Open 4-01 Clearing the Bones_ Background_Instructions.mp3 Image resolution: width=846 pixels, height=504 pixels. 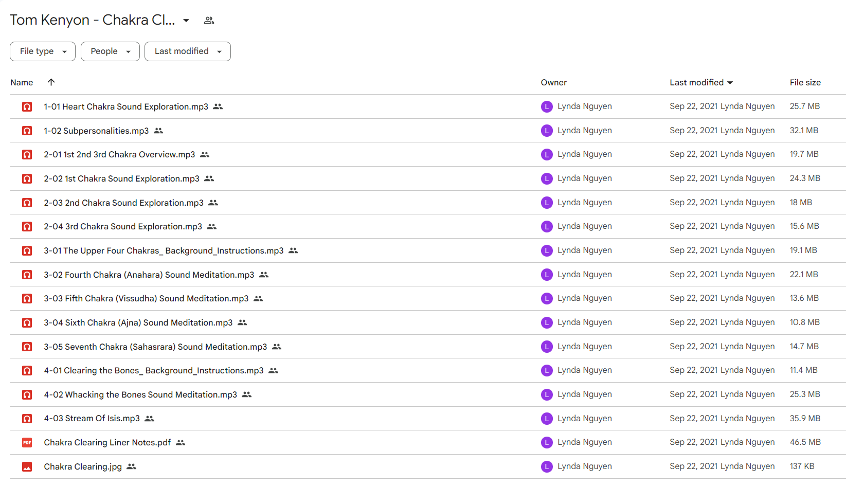[x=154, y=370]
